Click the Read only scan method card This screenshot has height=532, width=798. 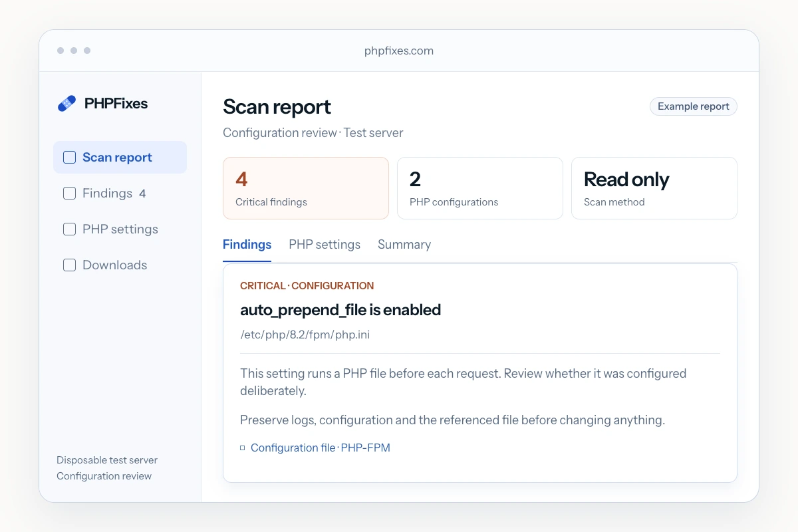pos(654,188)
